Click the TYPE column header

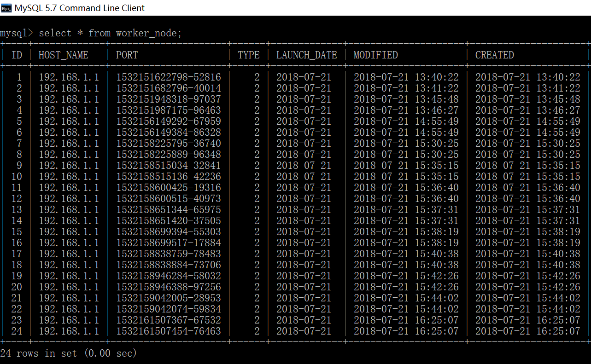point(249,55)
